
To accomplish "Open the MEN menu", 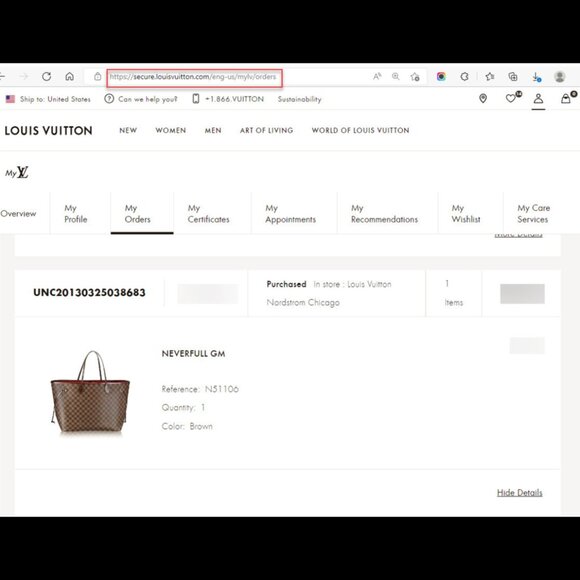I will click(213, 130).
